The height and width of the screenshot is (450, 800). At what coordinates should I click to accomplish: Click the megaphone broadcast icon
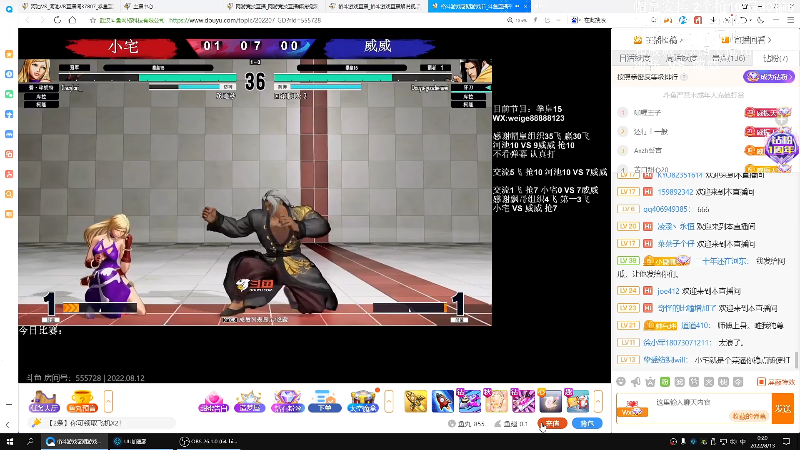point(635,382)
